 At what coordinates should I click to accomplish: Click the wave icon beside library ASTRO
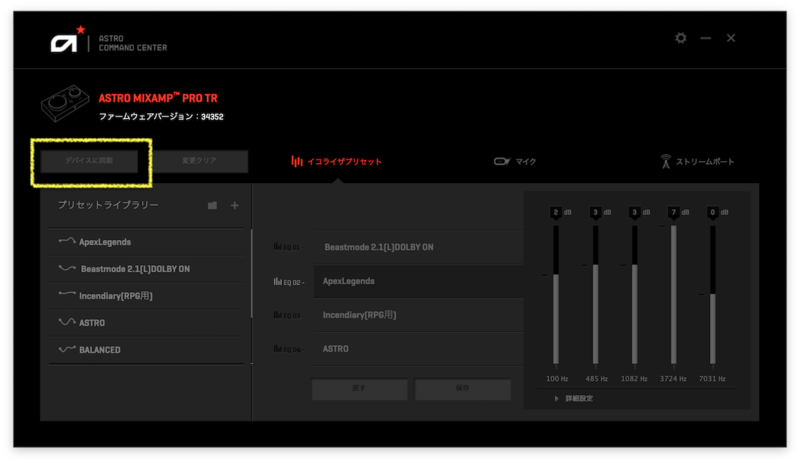(x=67, y=322)
